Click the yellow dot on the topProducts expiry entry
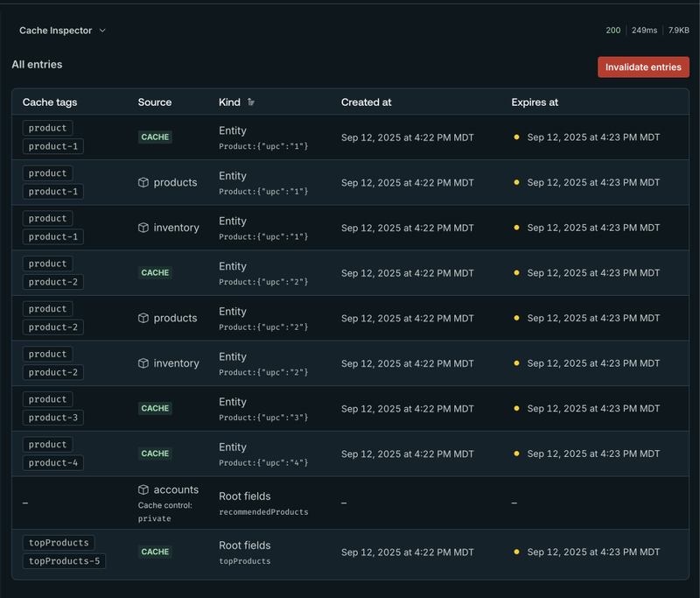The image size is (700, 598). pyautogui.click(x=516, y=552)
